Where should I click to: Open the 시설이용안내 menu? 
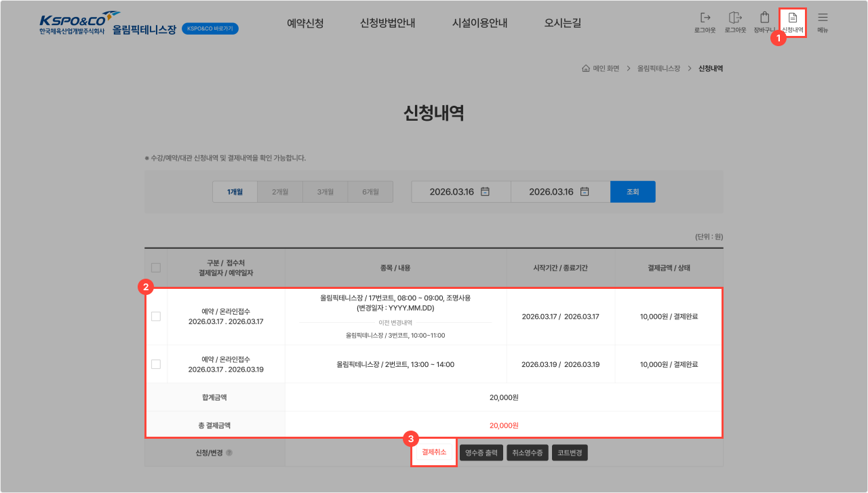pos(480,23)
